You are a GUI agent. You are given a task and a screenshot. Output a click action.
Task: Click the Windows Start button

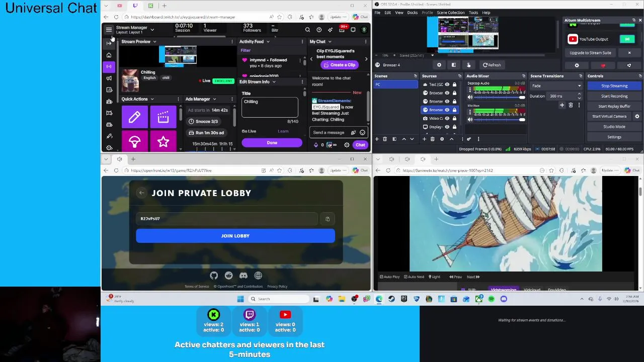240,299
